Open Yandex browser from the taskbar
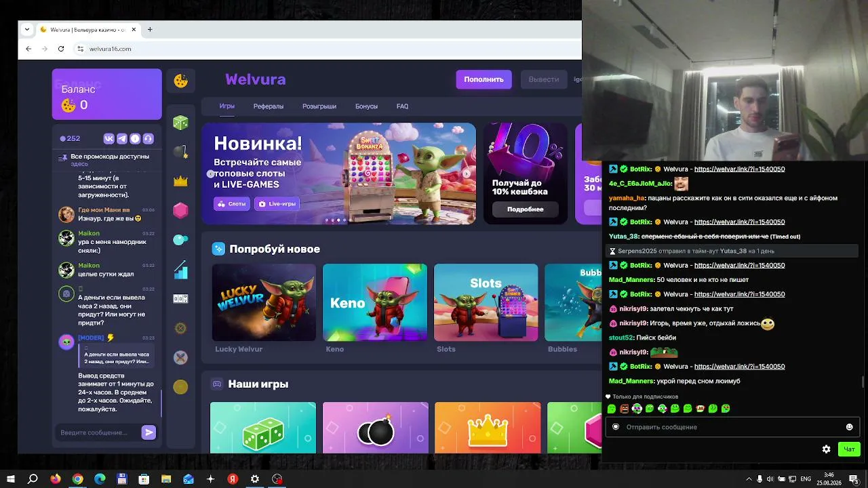Viewport: 868px width, 488px height. click(x=233, y=479)
